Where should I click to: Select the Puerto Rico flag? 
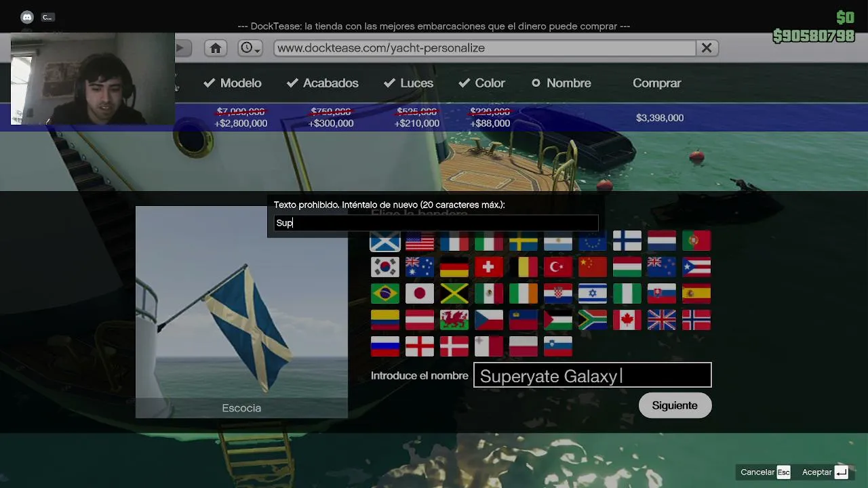(696, 267)
